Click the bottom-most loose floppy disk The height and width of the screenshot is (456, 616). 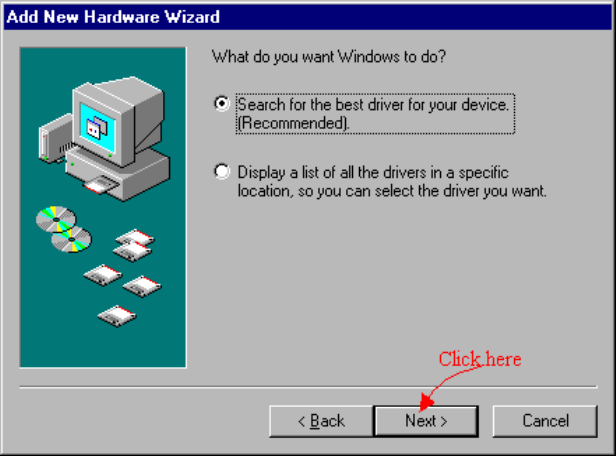117,316
